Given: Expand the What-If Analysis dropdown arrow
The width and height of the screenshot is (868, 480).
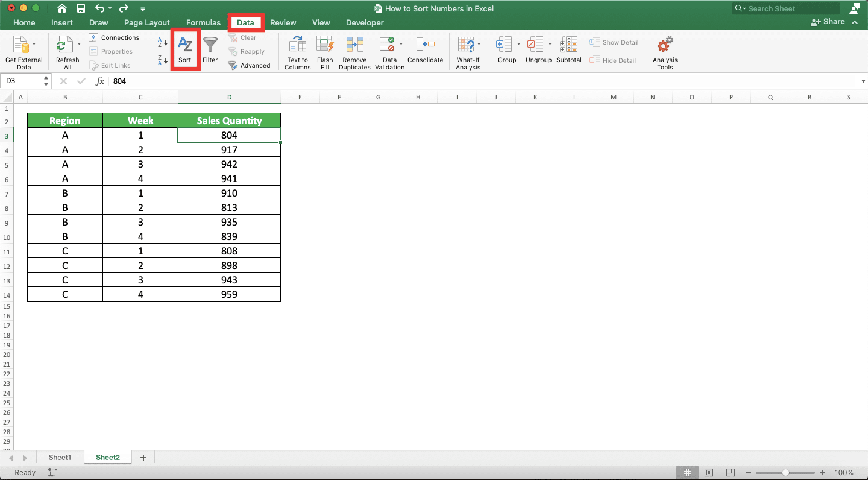Looking at the screenshot, I should [479, 44].
